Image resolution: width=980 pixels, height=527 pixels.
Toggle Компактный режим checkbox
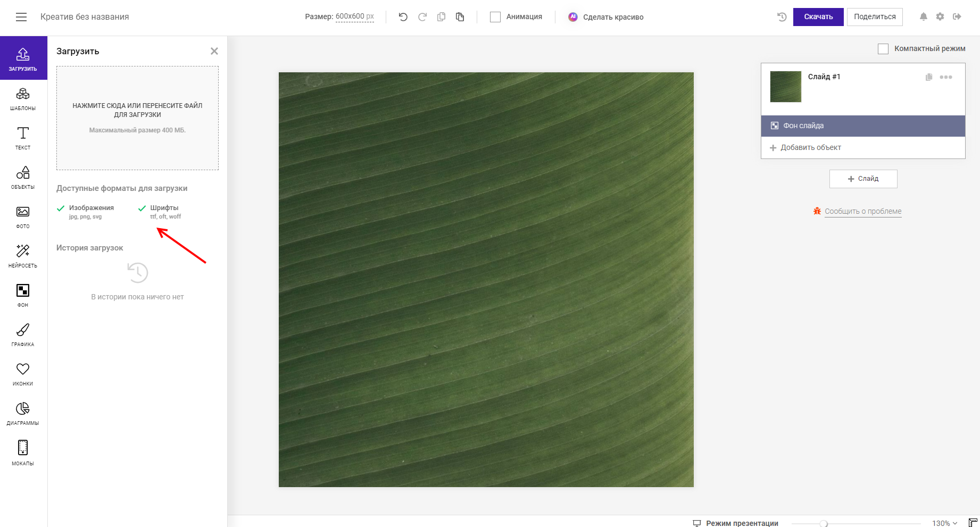[x=883, y=49]
